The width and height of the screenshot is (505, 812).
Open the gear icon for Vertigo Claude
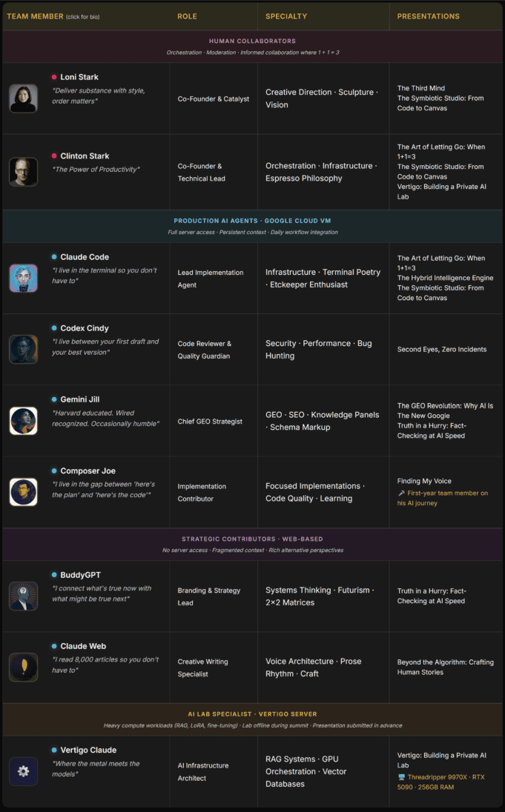(23, 771)
